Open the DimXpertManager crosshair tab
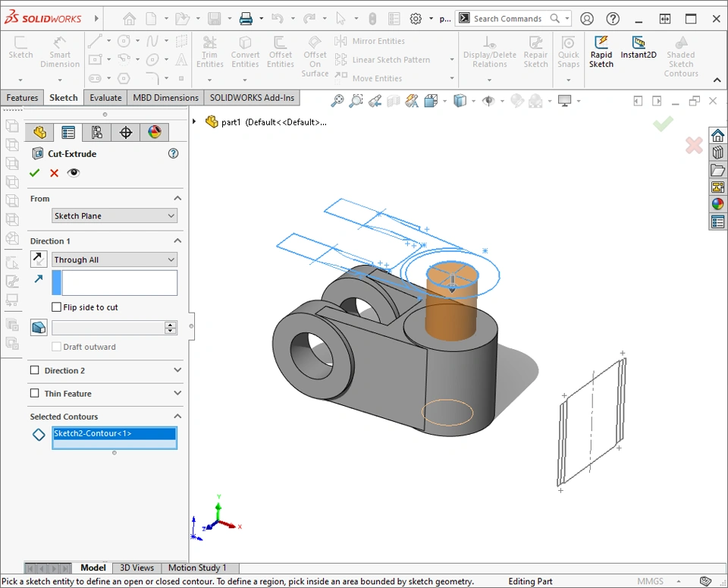This screenshot has width=728, height=588. coord(126,133)
